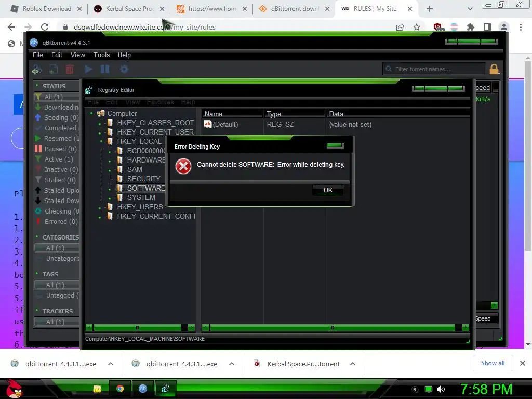Collapse the Computer root node

(91, 113)
